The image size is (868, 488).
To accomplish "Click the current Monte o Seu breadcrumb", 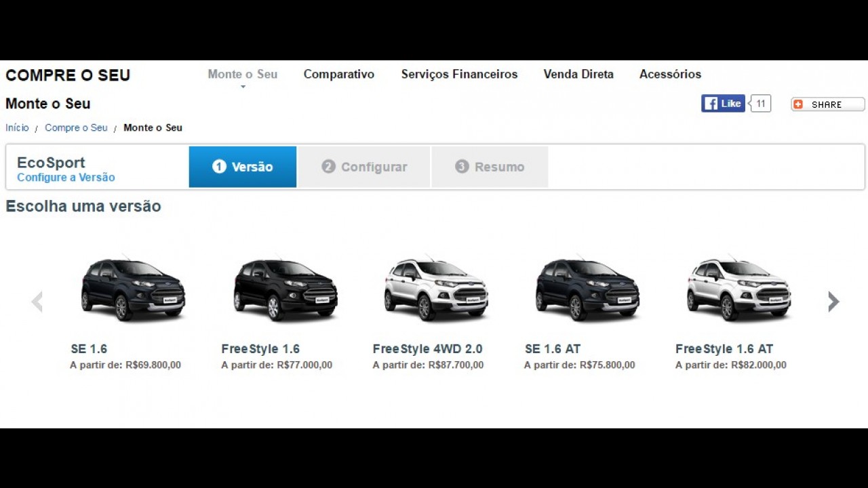I will coord(153,127).
